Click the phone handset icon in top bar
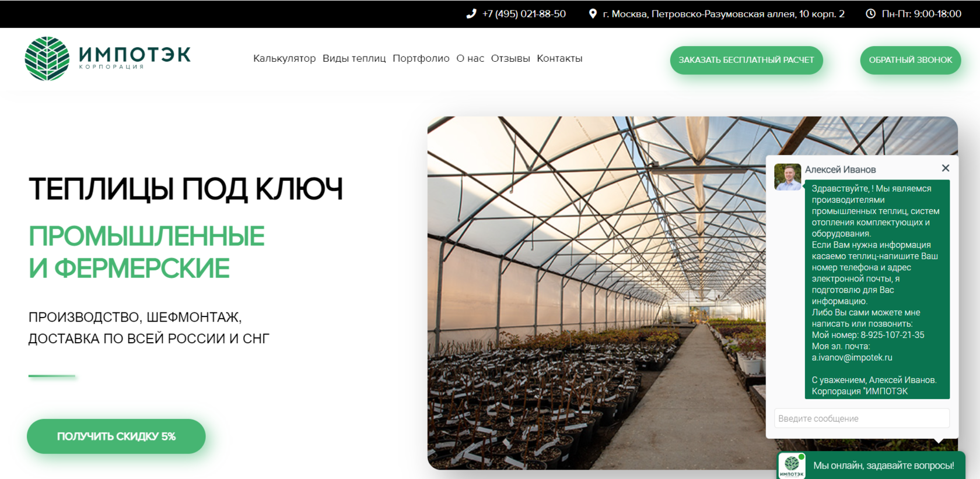Screen dimensions: 980x479 pyautogui.click(x=471, y=13)
